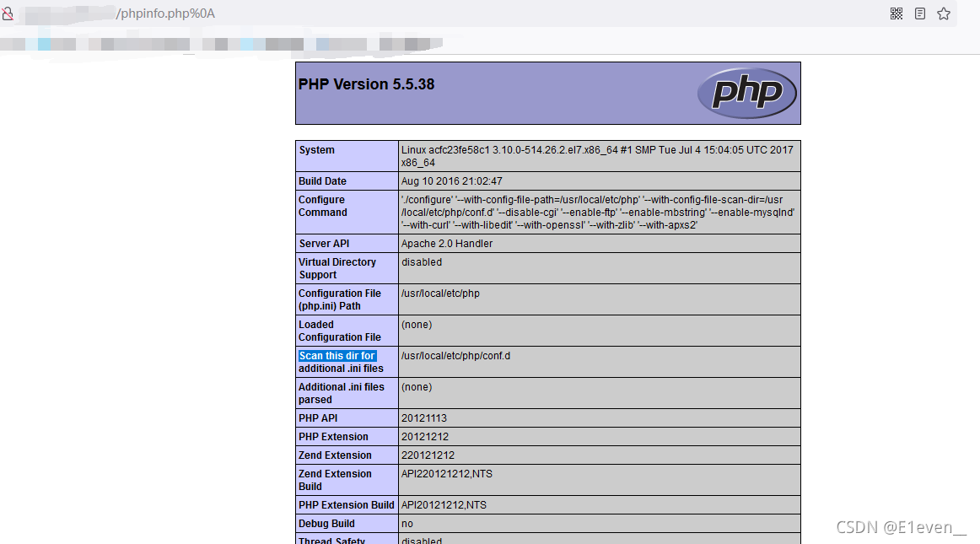Select (none) beside Additional .ini files parsed
This screenshot has height=544, width=980.
tap(417, 388)
